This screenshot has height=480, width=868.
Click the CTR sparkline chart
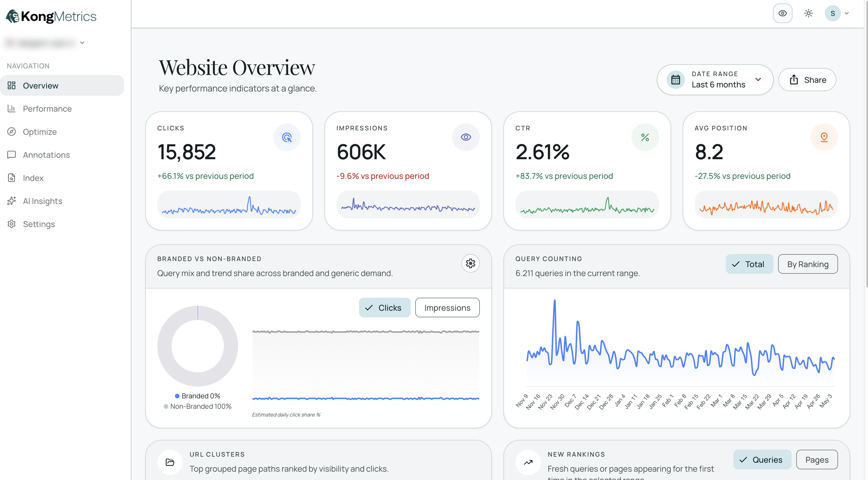point(587,205)
